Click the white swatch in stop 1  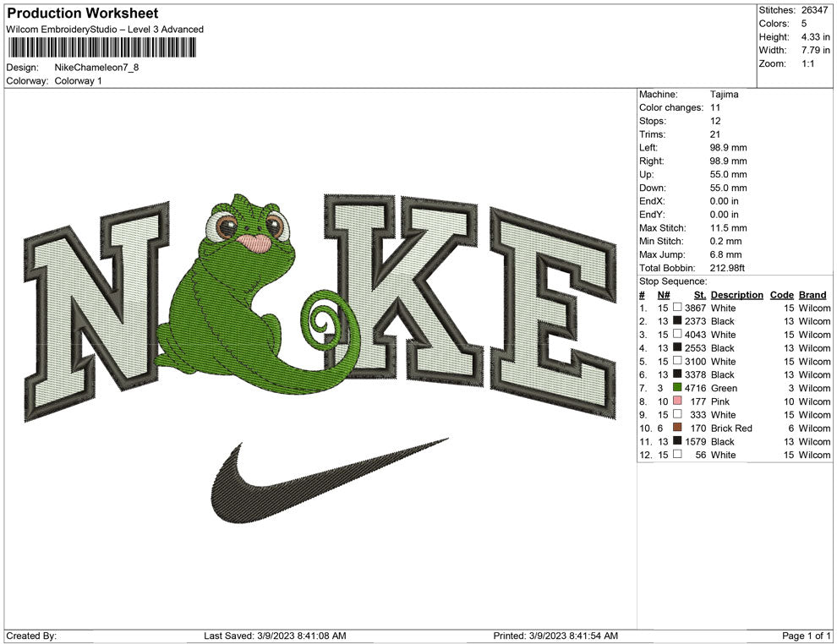677,308
